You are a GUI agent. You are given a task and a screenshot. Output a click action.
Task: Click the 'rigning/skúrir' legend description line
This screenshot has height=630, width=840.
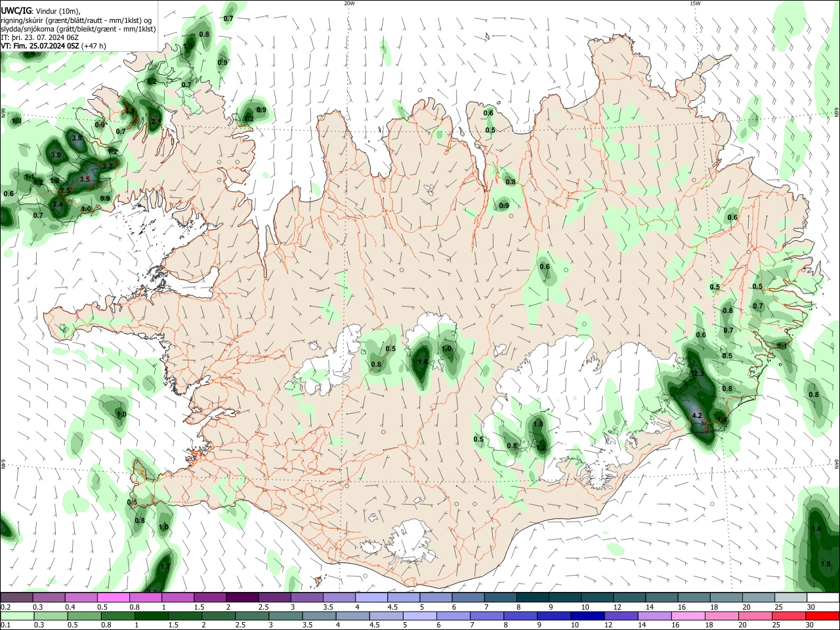(76, 20)
